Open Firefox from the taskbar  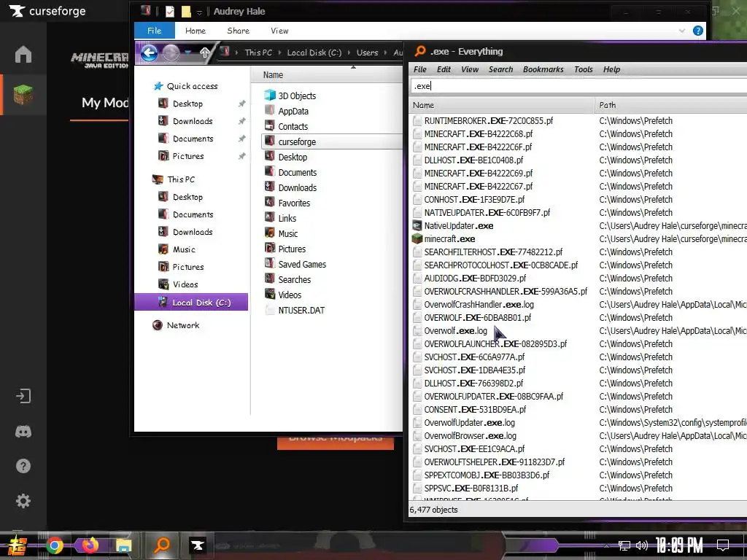[x=89, y=545]
